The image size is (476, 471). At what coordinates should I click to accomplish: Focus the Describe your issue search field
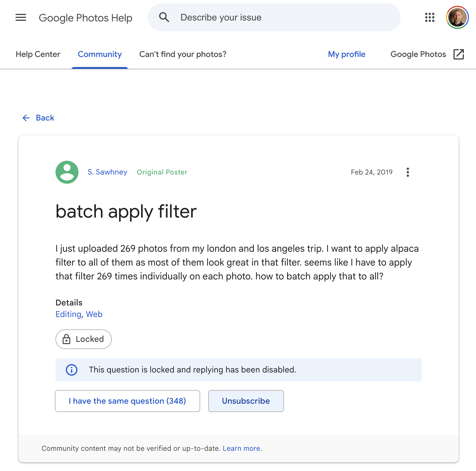(274, 17)
